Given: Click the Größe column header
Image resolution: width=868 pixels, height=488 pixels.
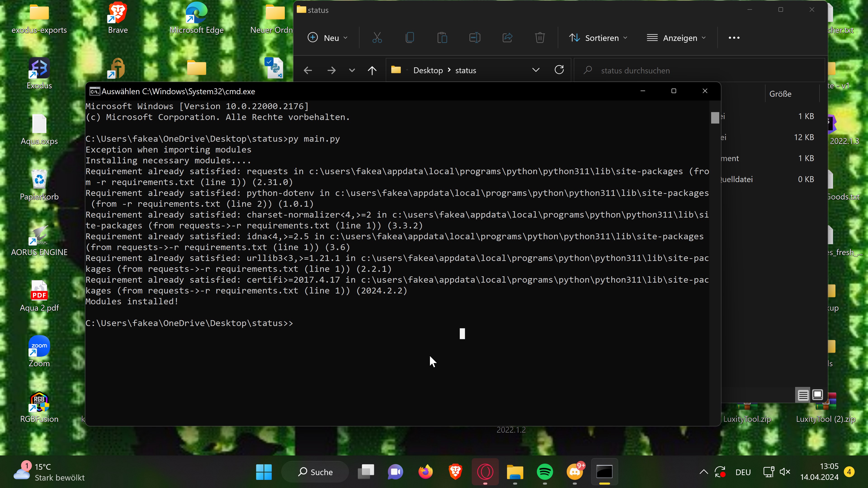Looking at the screenshot, I should 780,94.
